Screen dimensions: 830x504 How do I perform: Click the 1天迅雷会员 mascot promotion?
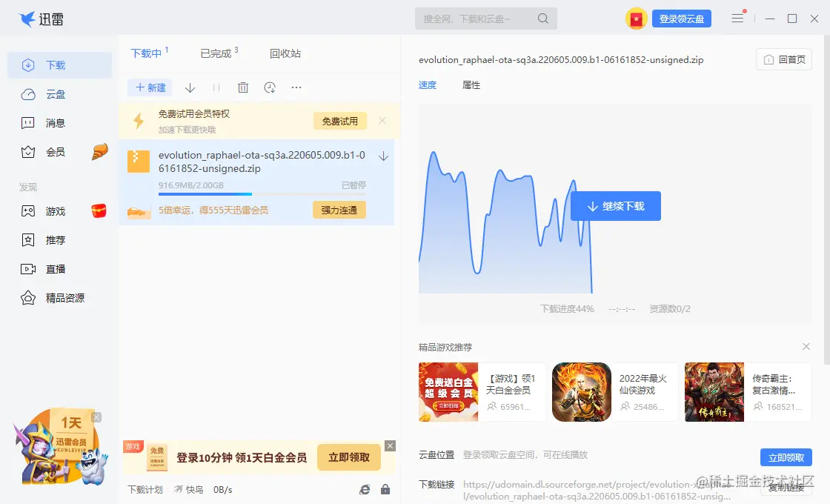coord(60,446)
